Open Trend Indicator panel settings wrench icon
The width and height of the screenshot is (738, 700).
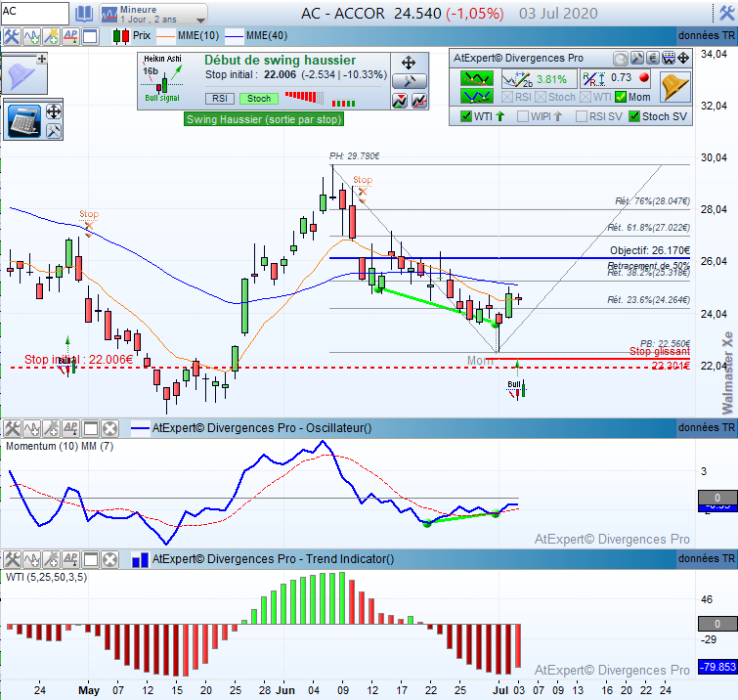coord(12,560)
